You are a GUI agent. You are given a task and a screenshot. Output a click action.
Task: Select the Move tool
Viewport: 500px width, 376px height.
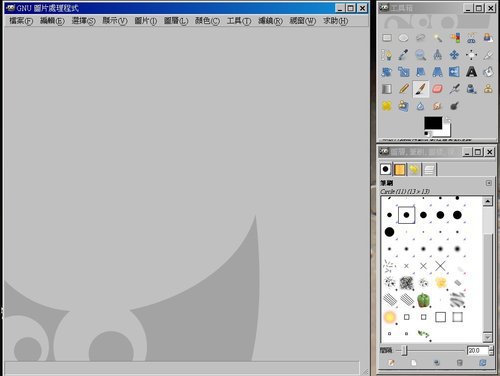[455, 55]
